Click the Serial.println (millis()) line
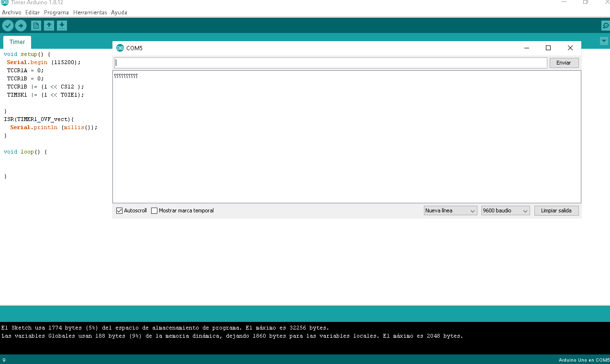The image size is (610, 364). (x=54, y=127)
